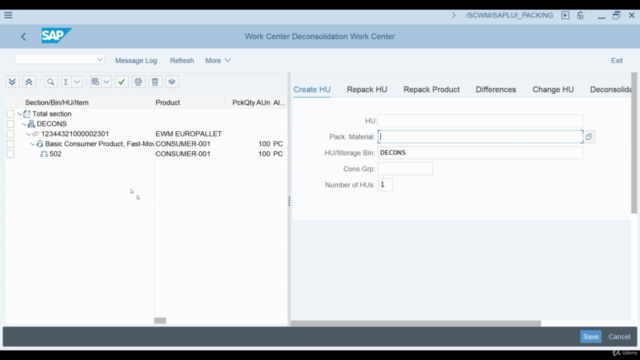Collapse the DECONS tree node

(24, 124)
